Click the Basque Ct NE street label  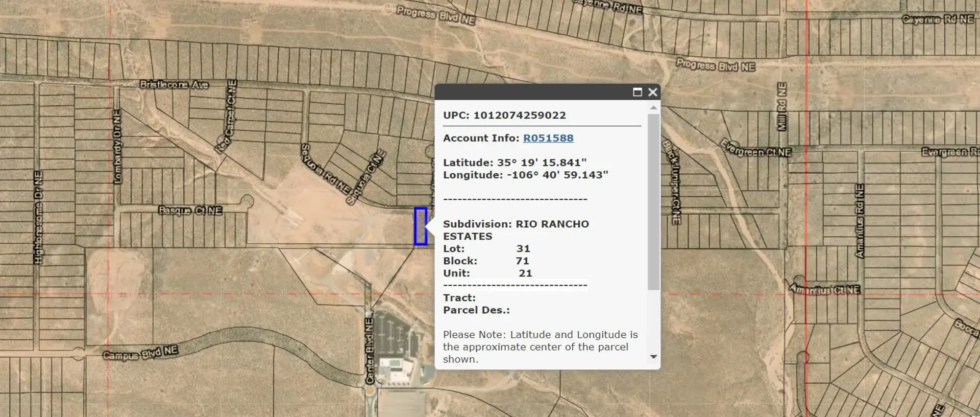pos(190,210)
